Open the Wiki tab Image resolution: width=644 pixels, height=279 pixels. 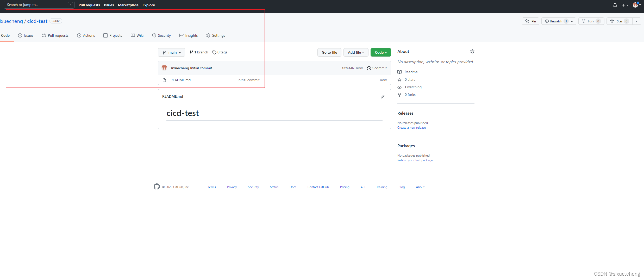(x=137, y=35)
